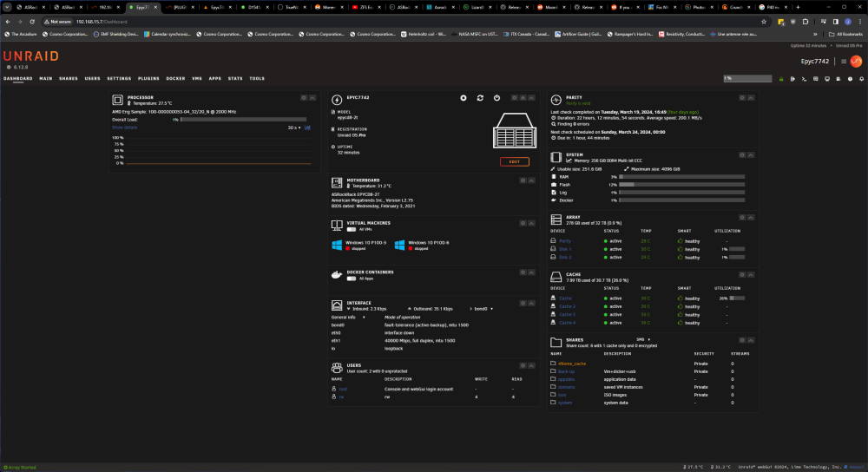
Task: Open the bond0 interface dropdown
Action: tap(482, 309)
